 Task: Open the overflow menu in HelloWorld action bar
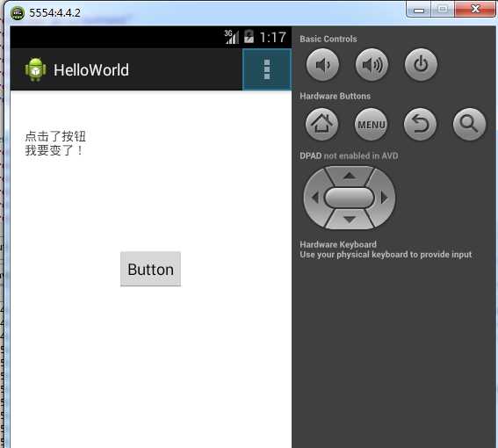267,69
